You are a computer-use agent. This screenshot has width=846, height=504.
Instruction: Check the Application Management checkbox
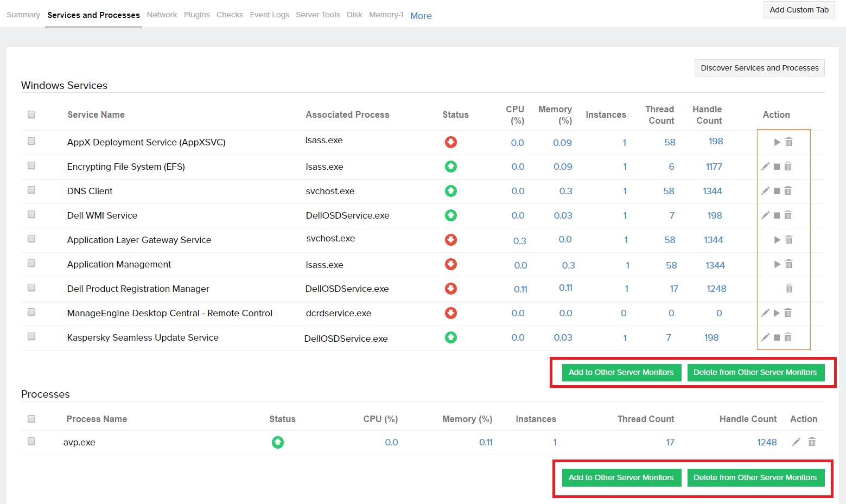point(31,263)
